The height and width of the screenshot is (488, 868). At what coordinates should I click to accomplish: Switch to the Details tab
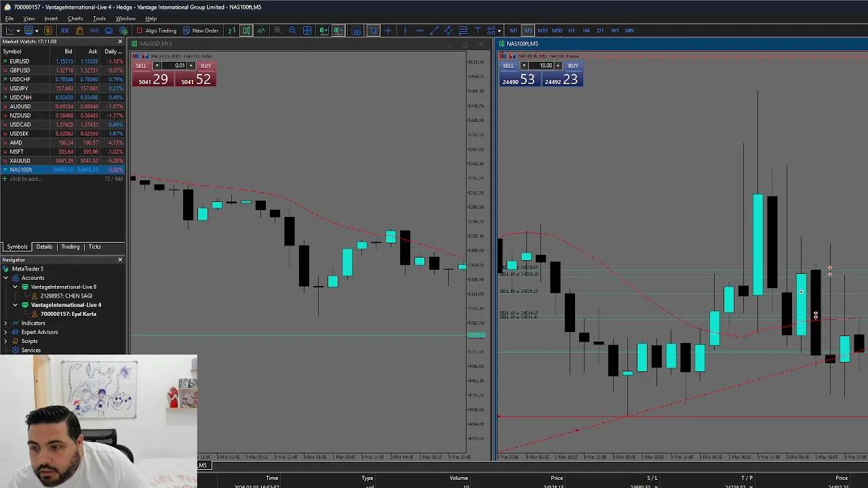[x=44, y=247]
